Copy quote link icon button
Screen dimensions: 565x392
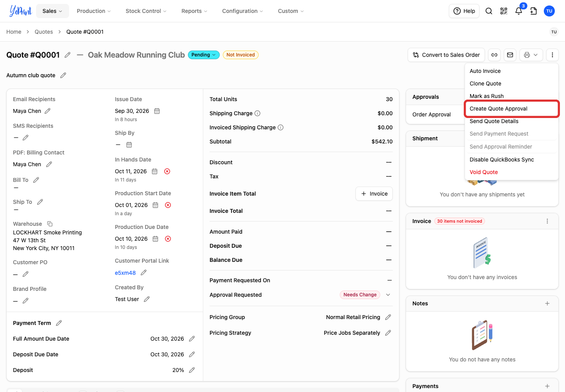tap(494, 55)
